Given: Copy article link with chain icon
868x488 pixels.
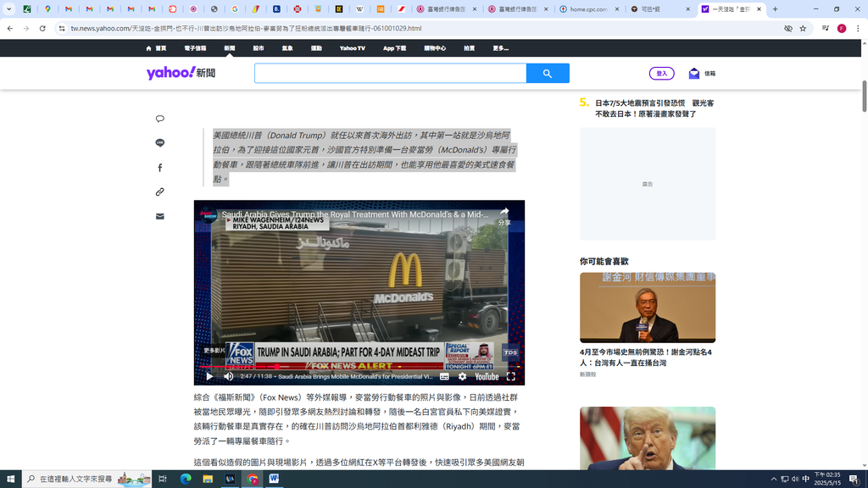Looking at the screenshot, I should [160, 192].
